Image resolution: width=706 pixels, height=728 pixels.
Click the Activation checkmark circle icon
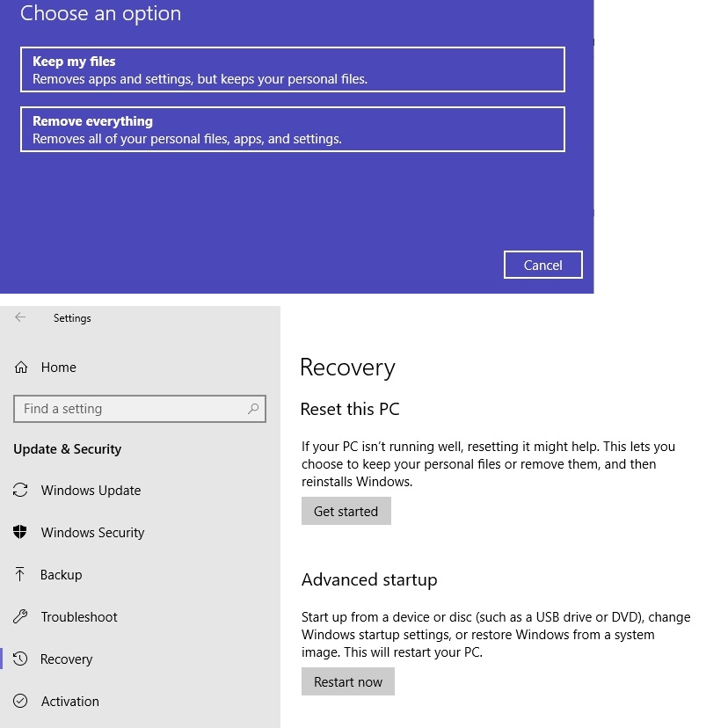(x=20, y=701)
